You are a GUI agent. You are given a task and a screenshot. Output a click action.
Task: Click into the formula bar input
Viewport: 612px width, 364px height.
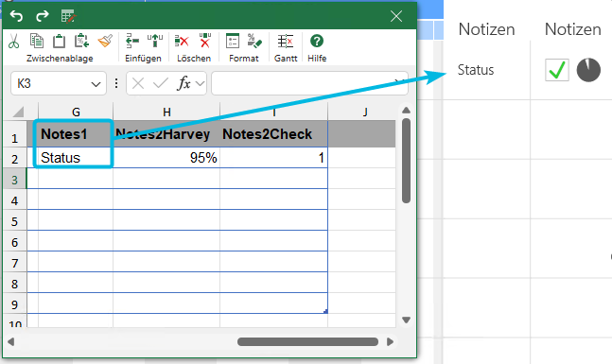(x=309, y=83)
